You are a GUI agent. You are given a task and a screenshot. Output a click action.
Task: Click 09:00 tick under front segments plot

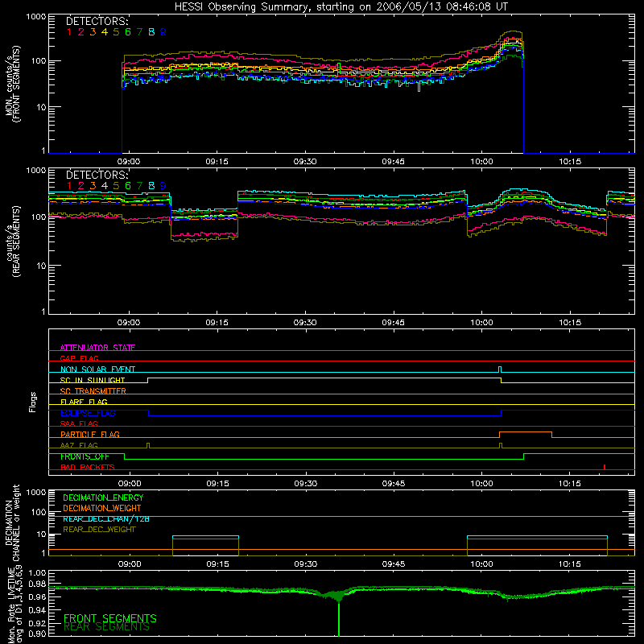coord(129,162)
